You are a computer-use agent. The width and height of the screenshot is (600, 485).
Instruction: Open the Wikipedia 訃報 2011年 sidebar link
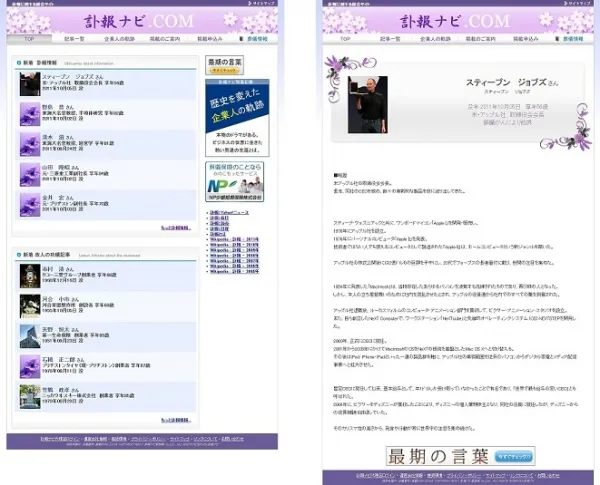coord(234,239)
